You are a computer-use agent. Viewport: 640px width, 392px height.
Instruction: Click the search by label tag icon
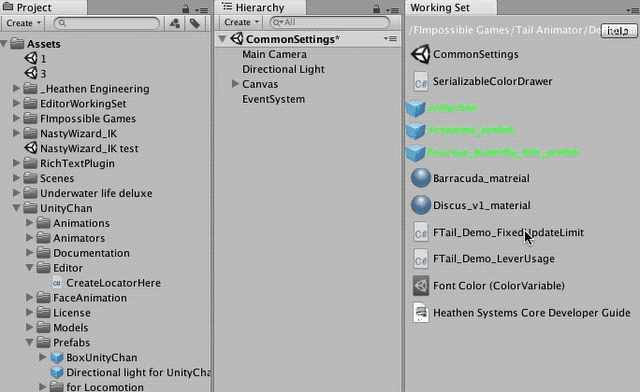(x=195, y=23)
